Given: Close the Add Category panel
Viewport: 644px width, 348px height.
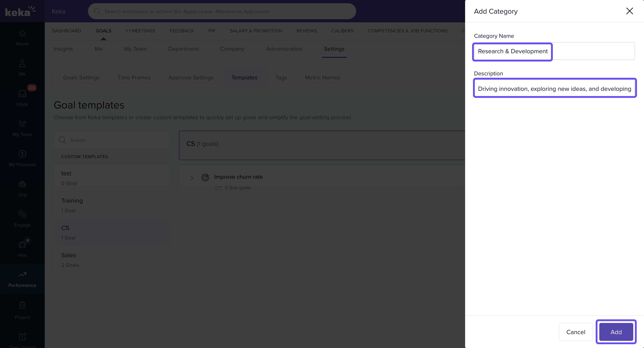Looking at the screenshot, I should (629, 11).
